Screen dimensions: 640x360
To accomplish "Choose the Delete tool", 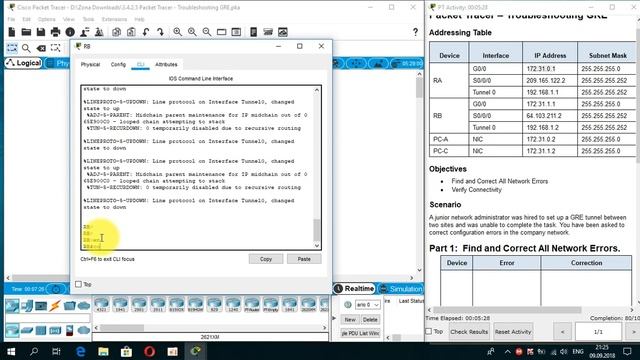I will click(41, 48).
